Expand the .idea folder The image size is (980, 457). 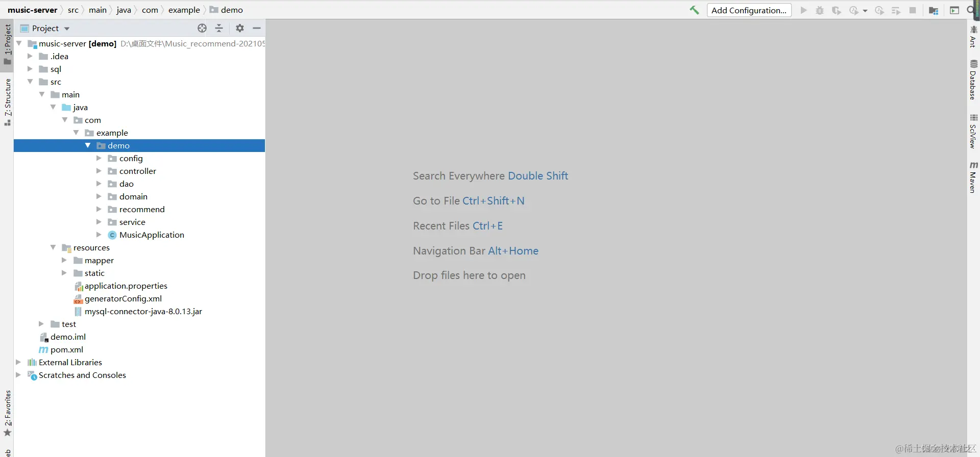pos(30,56)
